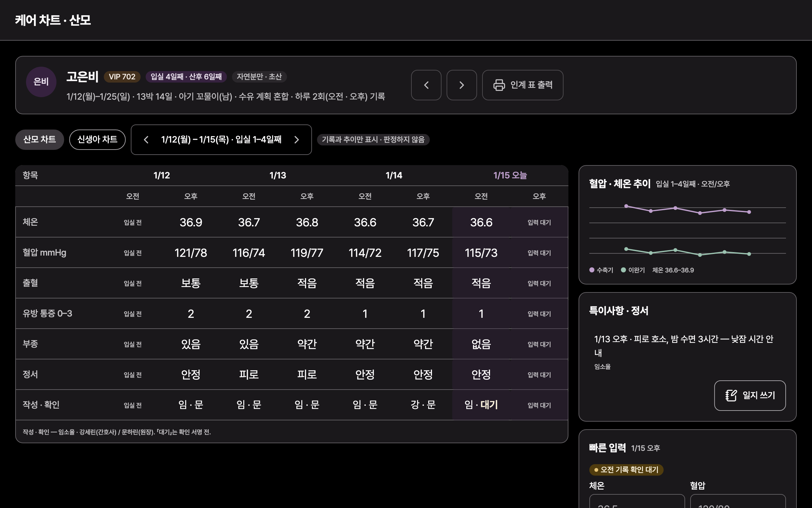Click 입력 대기 cell in the 정서 row
The image size is (812, 508).
tap(539, 375)
